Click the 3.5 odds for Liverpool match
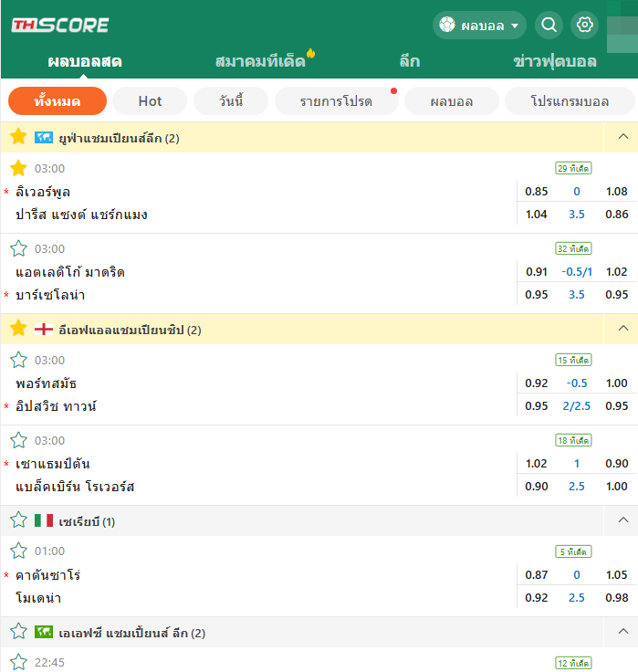The width and height of the screenshot is (638, 672). [x=577, y=215]
